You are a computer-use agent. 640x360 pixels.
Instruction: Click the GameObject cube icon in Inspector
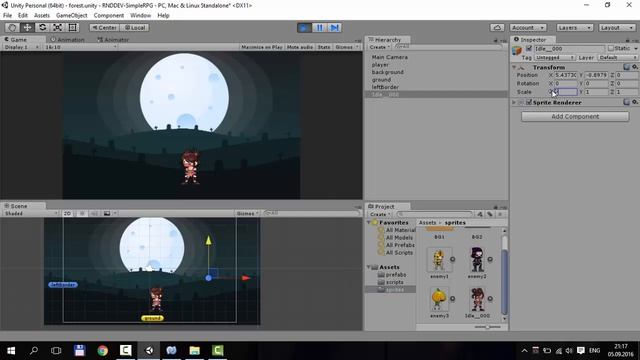(517, 50)
